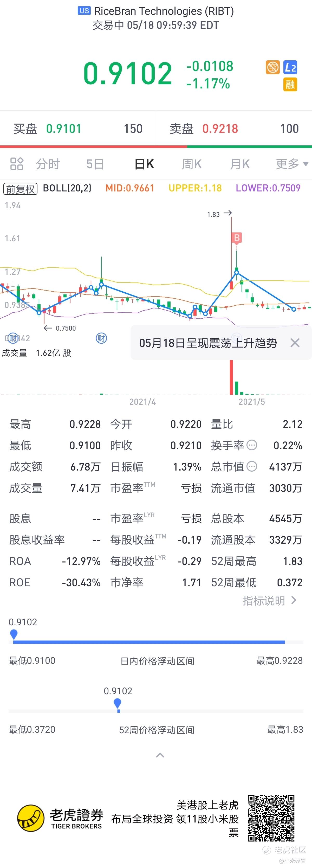Tap the US market flag badge
Viewport: 312px width, 868px height.
(84, 11)
